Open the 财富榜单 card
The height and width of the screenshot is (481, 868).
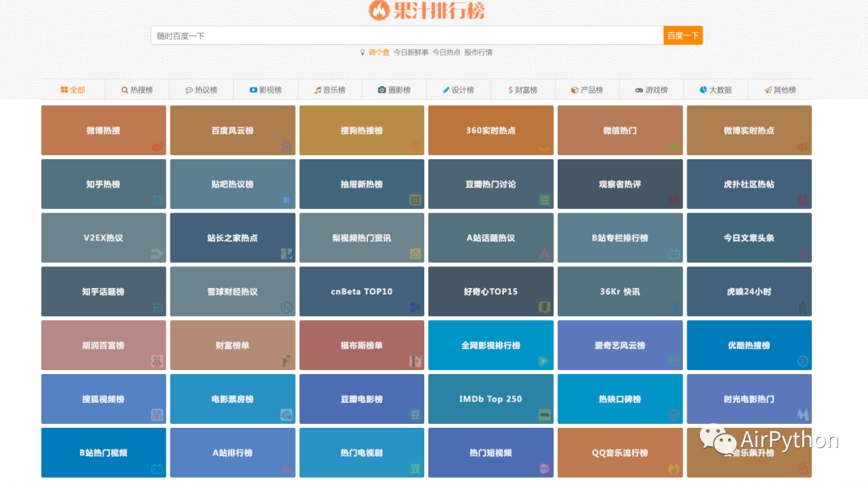point(232,345)
